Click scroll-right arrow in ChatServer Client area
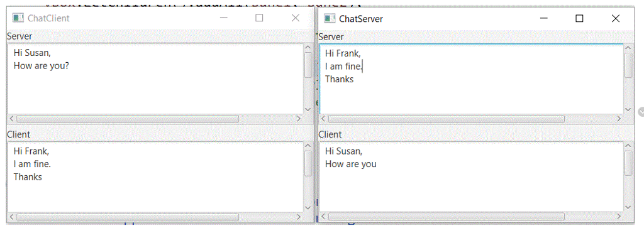This screenshot has width=644, height=228. (619, 217)
